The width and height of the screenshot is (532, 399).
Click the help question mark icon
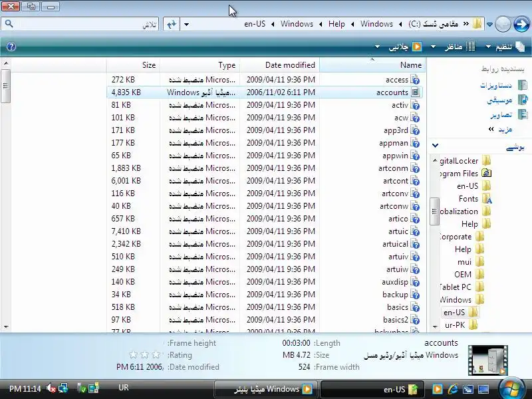coord(11,47)
